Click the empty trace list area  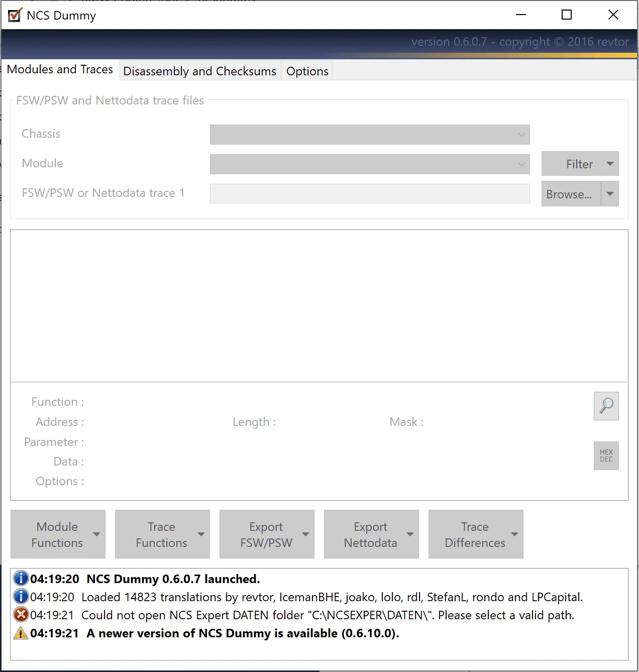pyautogui.click(x=319, y=306)
